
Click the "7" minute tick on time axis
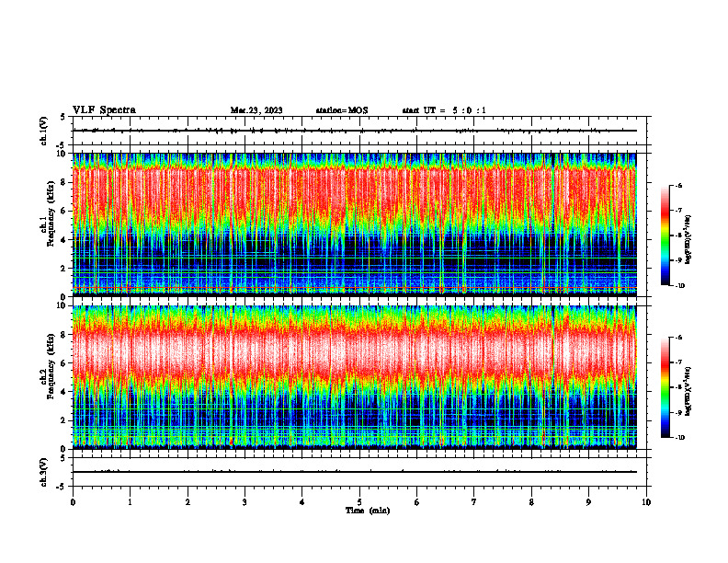point(474,502)
